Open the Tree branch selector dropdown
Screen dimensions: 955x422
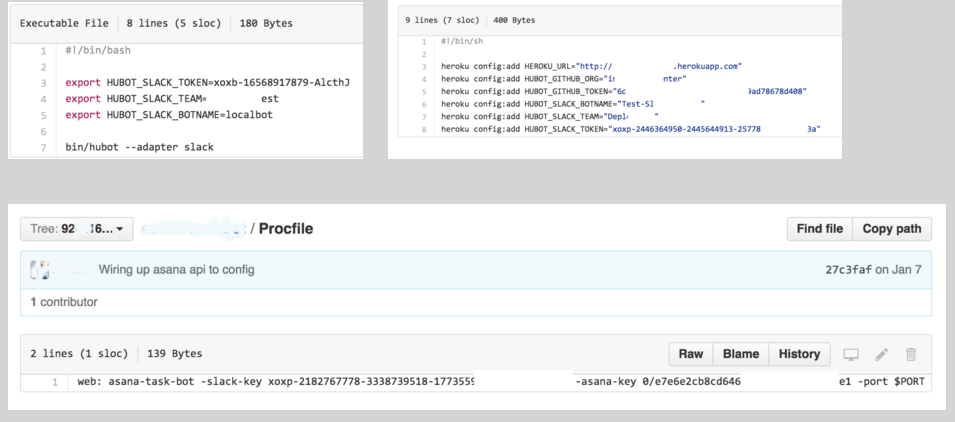77,229
